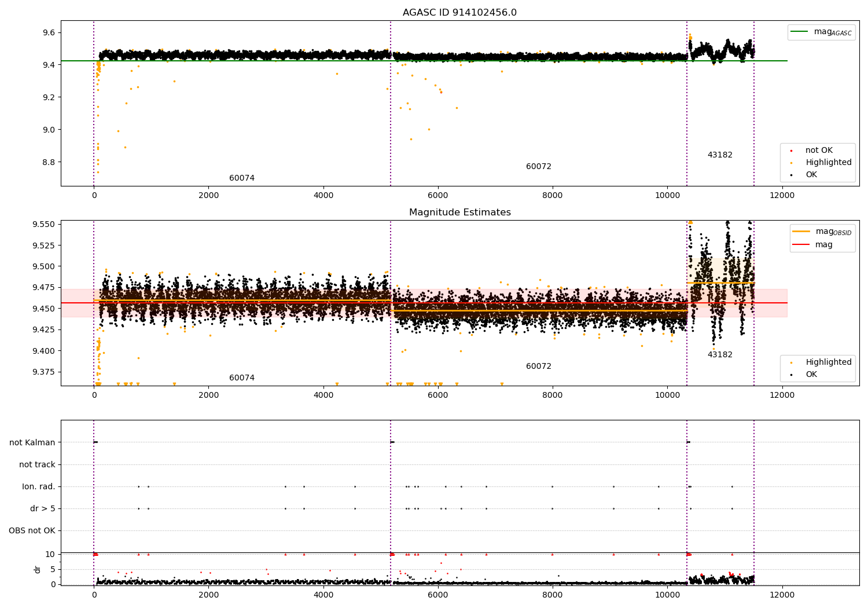The width and height of the screenshot is (868, 608).
Task: Click x-axis tick 6000 under the dr panel
Action: pos(438,595)
